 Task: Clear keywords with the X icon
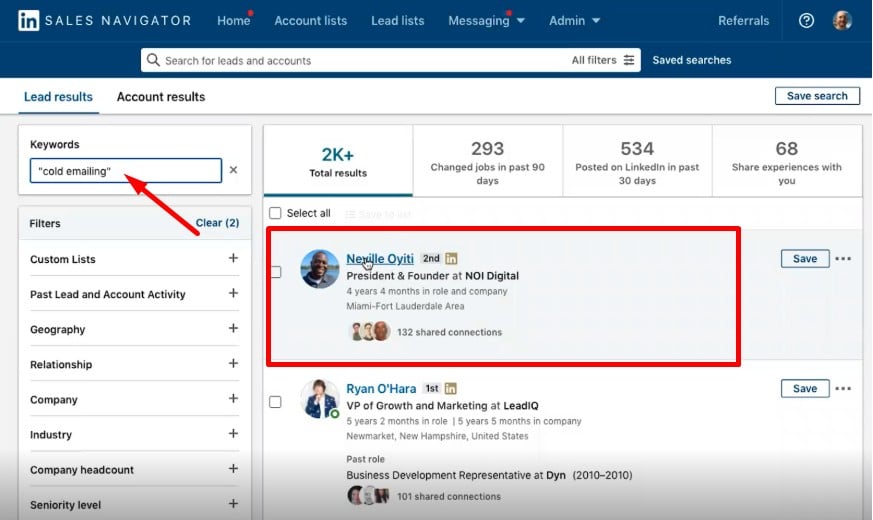[x=233, y=170]
